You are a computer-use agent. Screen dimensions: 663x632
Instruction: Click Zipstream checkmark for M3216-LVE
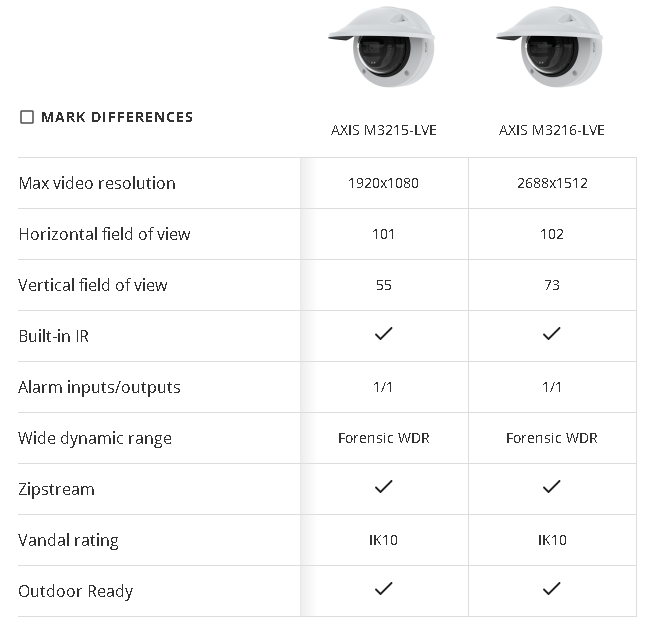tap(551, 488)
